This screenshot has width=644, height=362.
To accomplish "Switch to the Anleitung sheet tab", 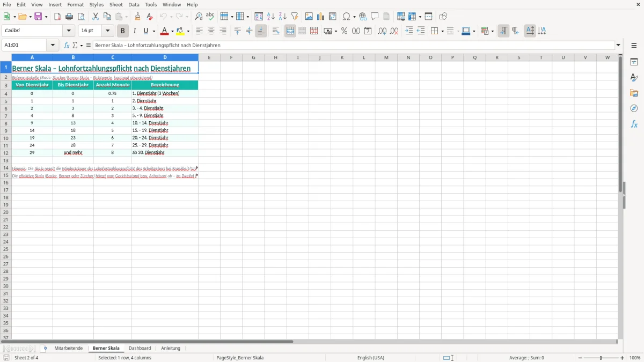I will click(171, 348).
